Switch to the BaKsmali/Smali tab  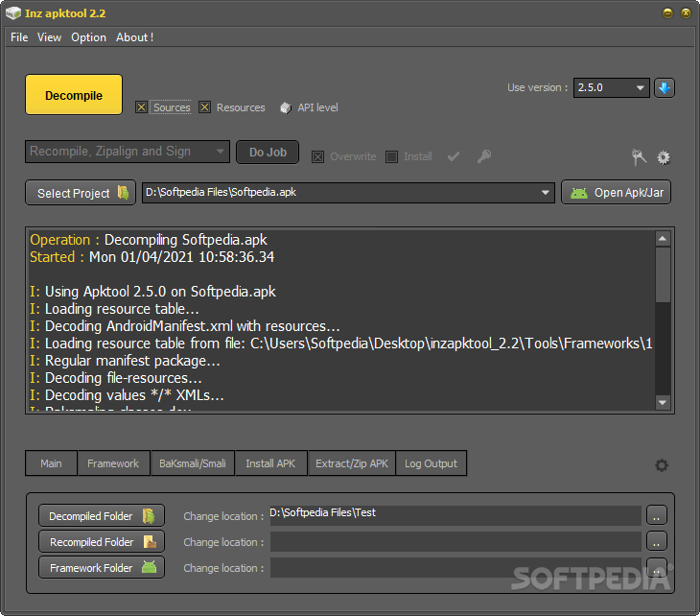coord(193,463)
